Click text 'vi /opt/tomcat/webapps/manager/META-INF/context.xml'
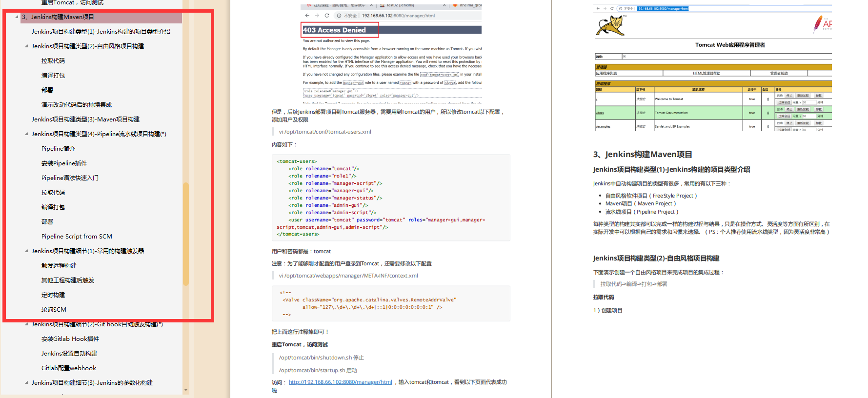The width and height of the screenshot is (868, 398). [348, 276]
